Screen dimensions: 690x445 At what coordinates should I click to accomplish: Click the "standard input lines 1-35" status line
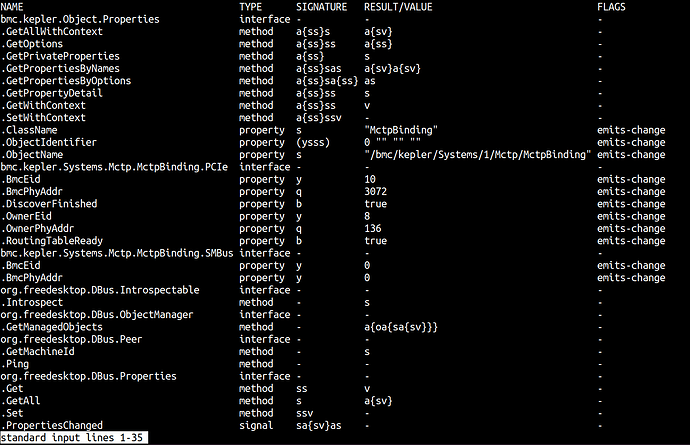coord(72,437)
